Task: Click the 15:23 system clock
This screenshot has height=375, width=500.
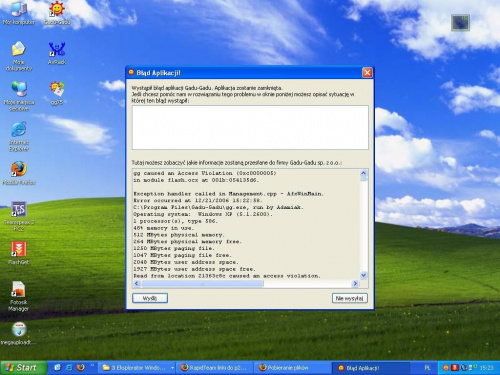Action: click(x=486, y=368)
